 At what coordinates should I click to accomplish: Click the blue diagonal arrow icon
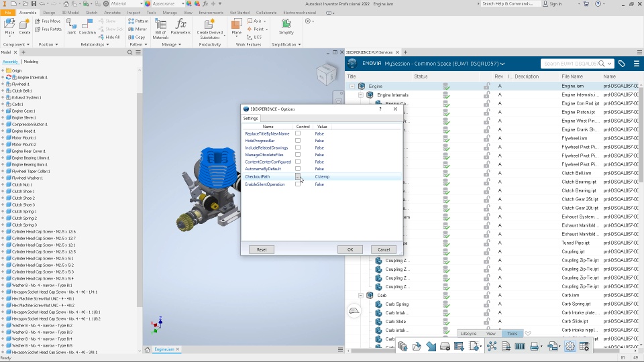point(431,347)
